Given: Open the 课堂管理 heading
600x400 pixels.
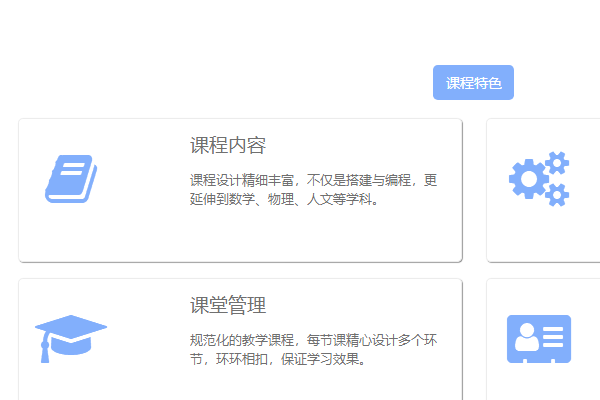Looking at the screenshot, I should tap(228, 305).
